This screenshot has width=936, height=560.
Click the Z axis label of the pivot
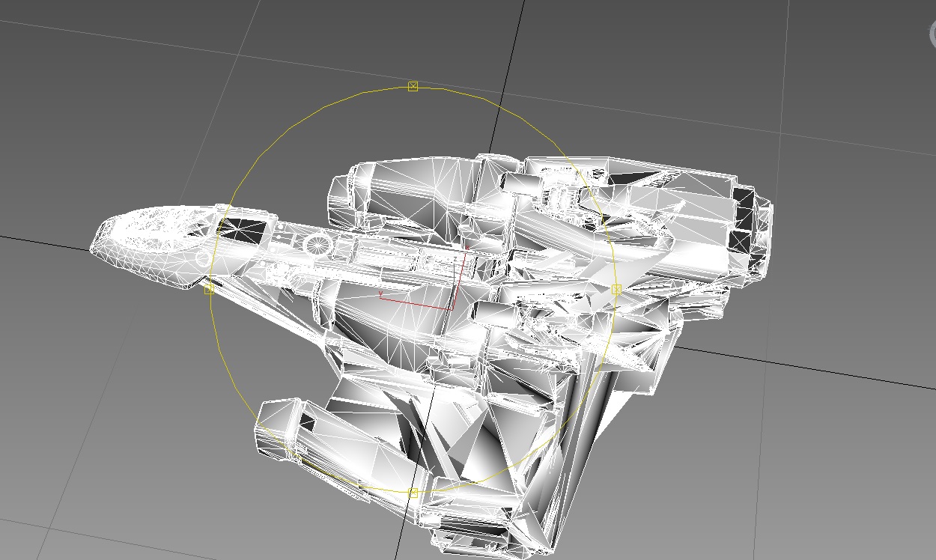(455, 259)
